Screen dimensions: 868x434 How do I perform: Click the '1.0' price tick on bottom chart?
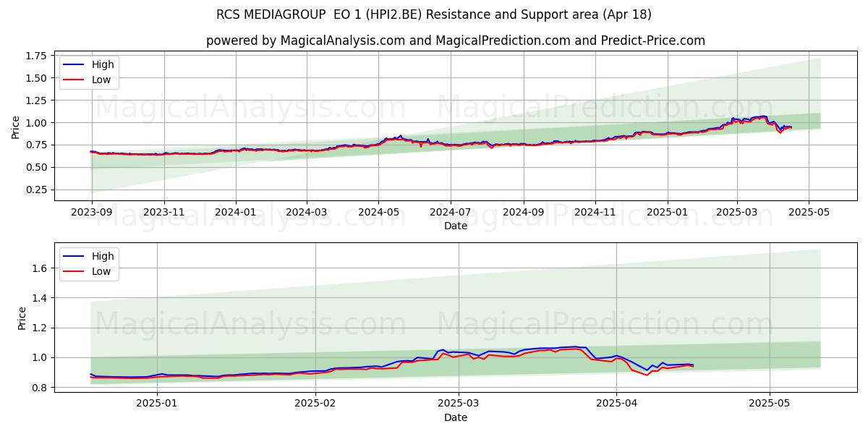point(40,357)
